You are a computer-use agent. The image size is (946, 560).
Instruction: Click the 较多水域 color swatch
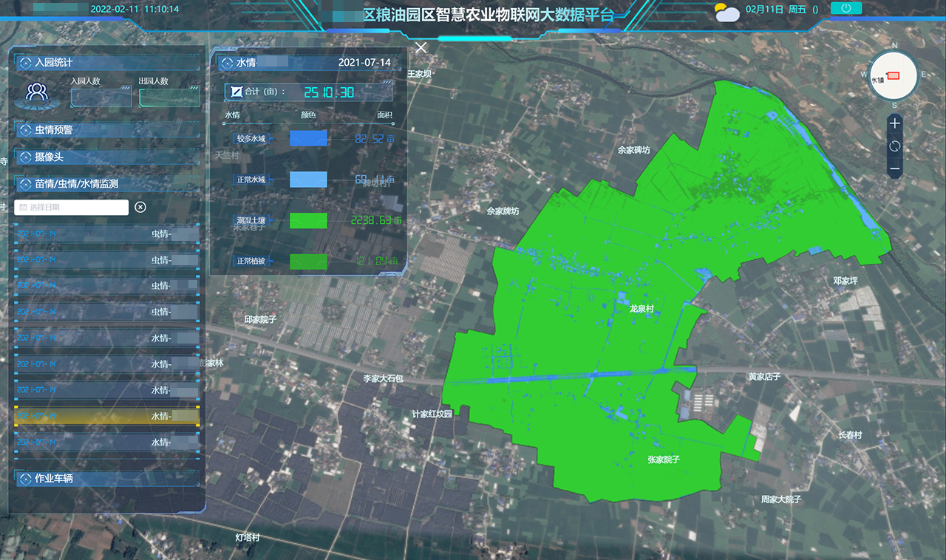308,138
